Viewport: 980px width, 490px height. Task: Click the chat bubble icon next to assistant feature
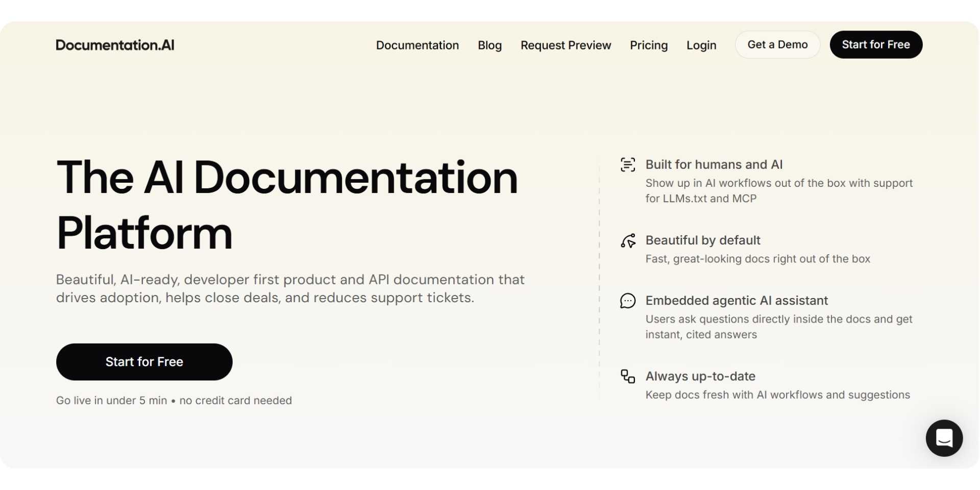coord(628,301)
